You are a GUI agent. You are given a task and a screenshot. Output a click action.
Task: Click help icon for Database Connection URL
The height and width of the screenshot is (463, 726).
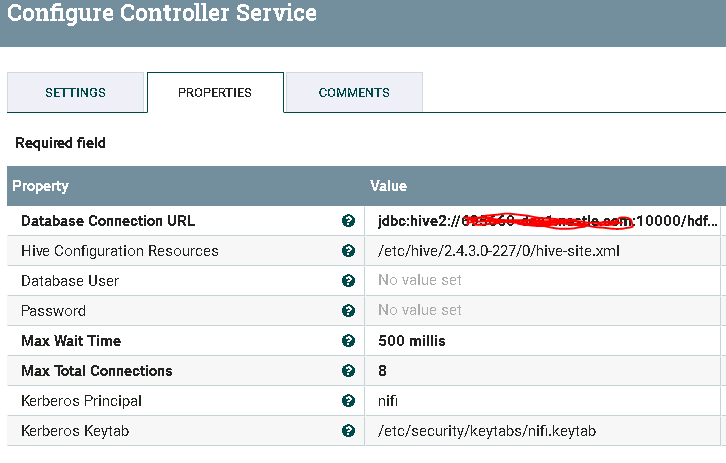[x=348, y=221]
